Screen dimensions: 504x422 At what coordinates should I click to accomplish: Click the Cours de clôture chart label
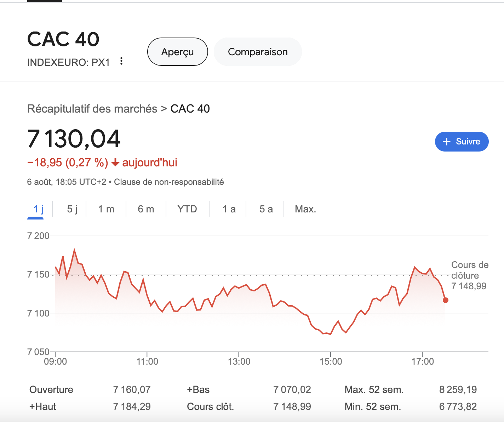(x=469, y=270)
